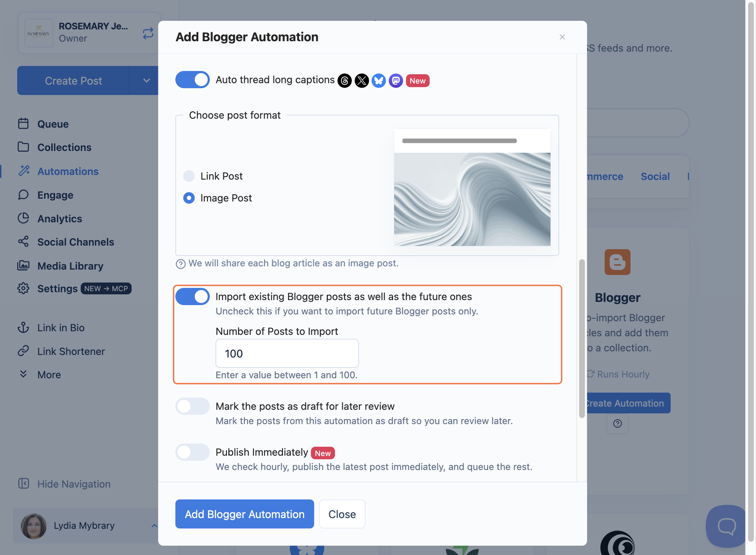Switch to the Social tab
This screenshot has height=555, width=756.
pyautogui.click(x=655, y=176)
